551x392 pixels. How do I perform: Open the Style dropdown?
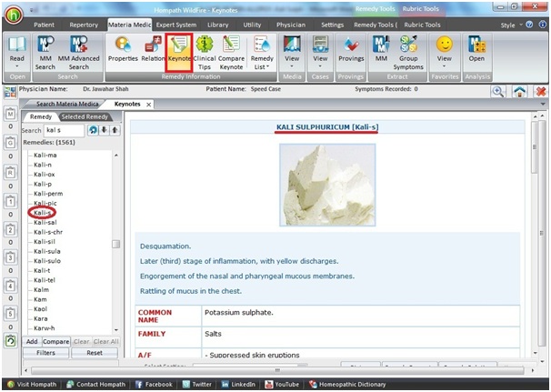pyautogui.click(x=512, y=25)
